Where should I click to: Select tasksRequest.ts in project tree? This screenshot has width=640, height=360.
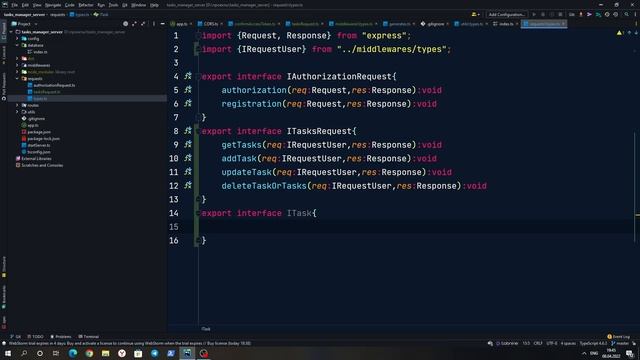[x=44, y=92]
